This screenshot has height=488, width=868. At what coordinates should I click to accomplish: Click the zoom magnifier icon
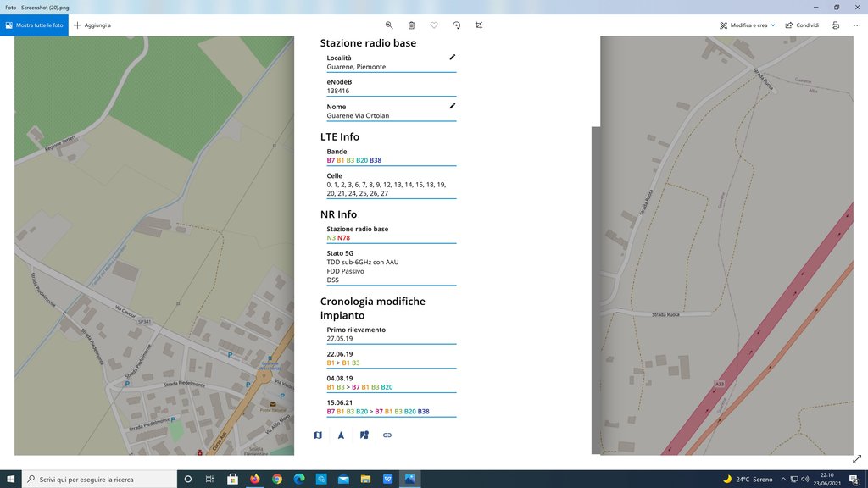click(x=389, y=25)
